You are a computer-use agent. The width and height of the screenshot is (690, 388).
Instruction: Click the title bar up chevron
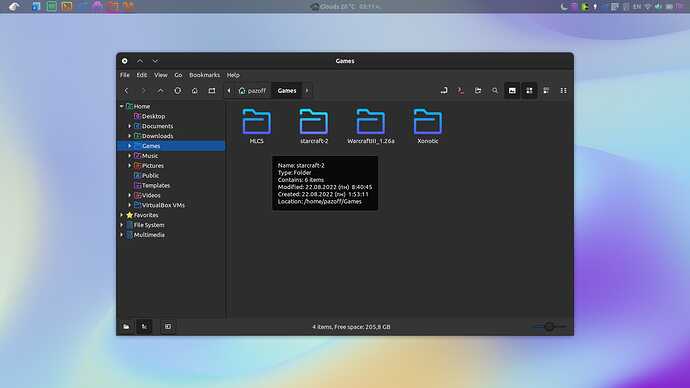[140, 61]
